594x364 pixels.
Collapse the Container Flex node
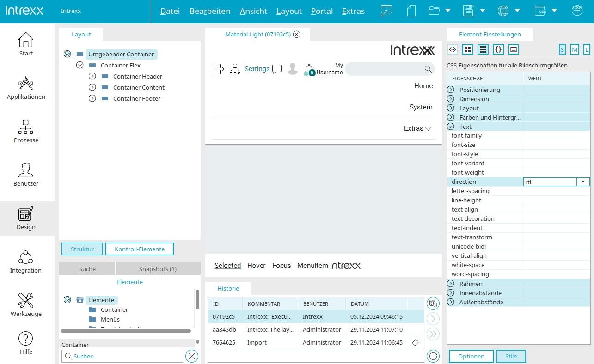click(x=80, y=65)
